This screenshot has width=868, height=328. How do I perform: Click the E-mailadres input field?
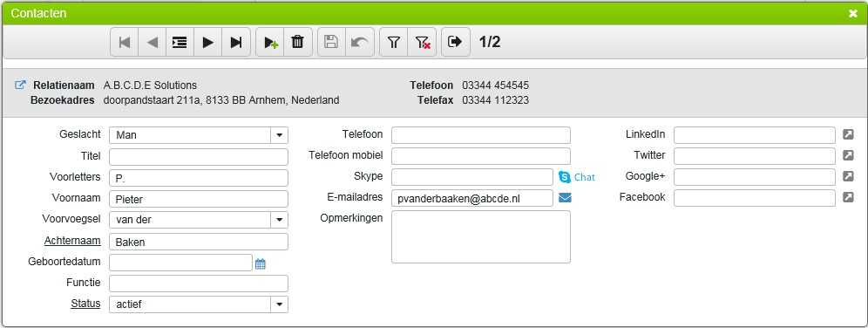[x=472, y=198]
